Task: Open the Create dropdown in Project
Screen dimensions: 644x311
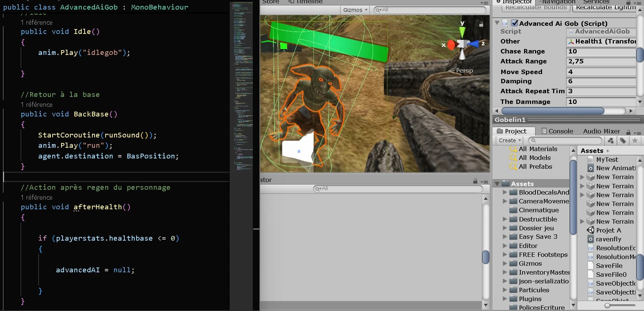Action: [x=510, y=140]
